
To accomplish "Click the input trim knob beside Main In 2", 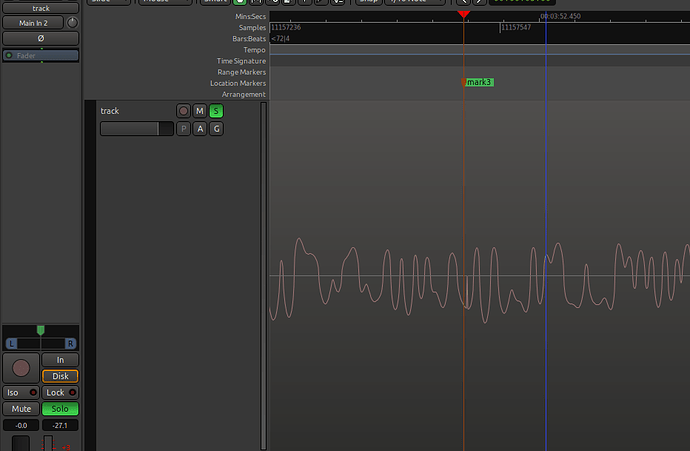I will pos(71,23).
